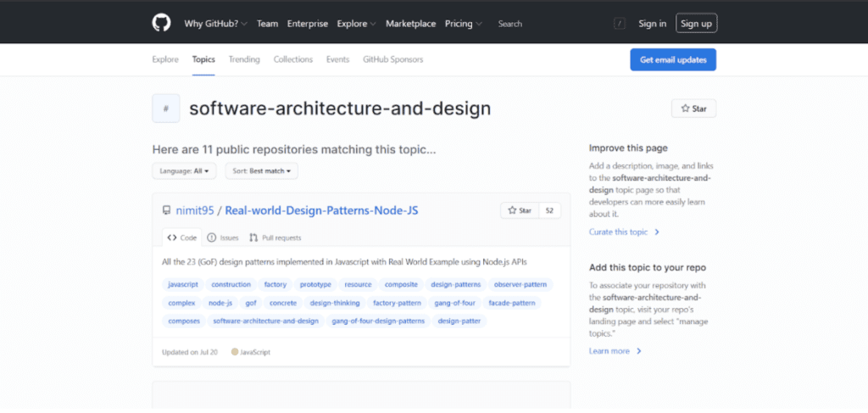Click the composes topic tag
Viewport: 868px width, 413px height.
tap(184, 321)
